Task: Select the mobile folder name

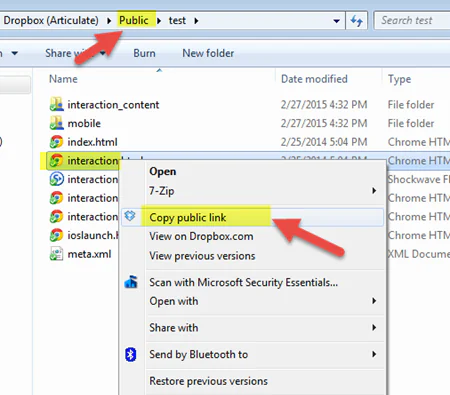Action: (x=84, y=123)
